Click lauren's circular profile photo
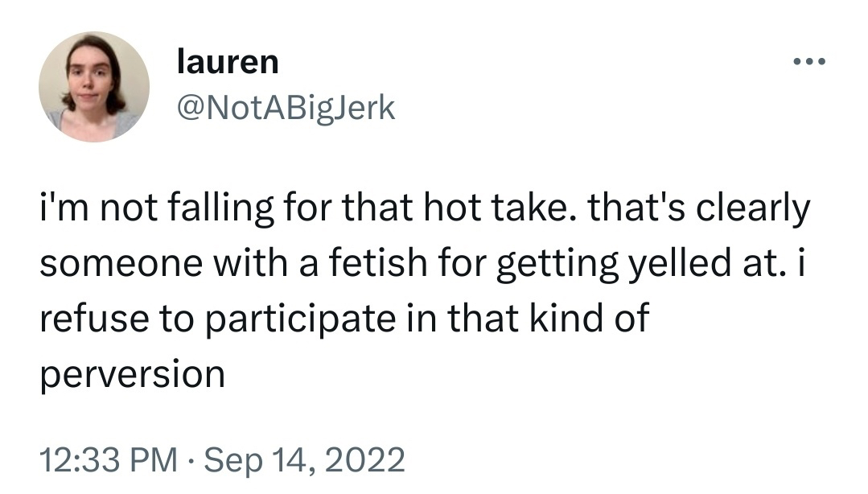Viewport: 868px width, 494px height. pos(94,88)
